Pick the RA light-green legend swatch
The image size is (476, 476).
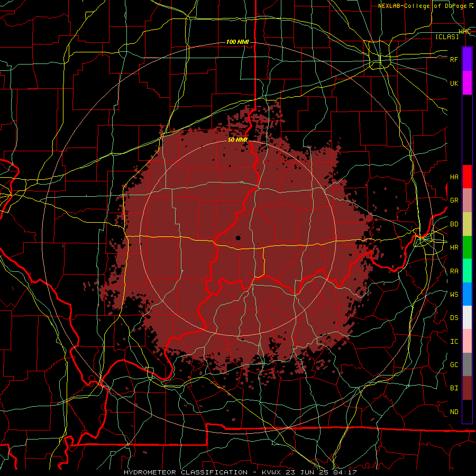coord(467,271)
